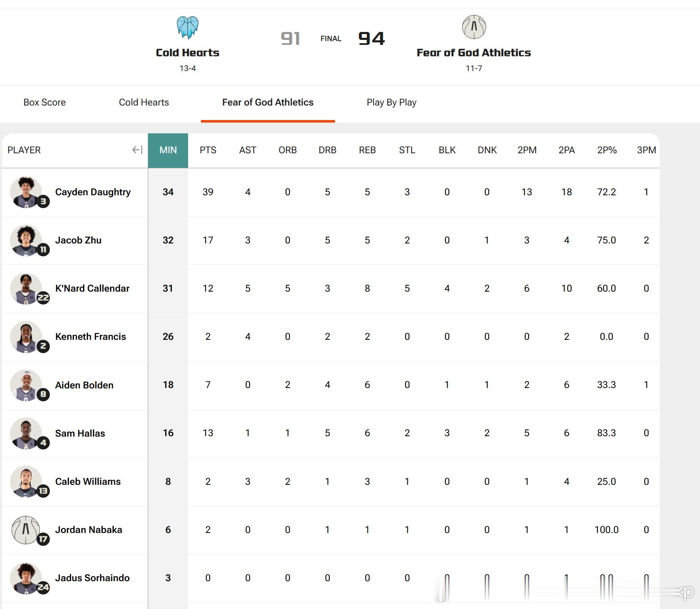Open the Play By Play tab
Image resolution: width=700 pixels, height=609 pixels.
pos(392,102)
